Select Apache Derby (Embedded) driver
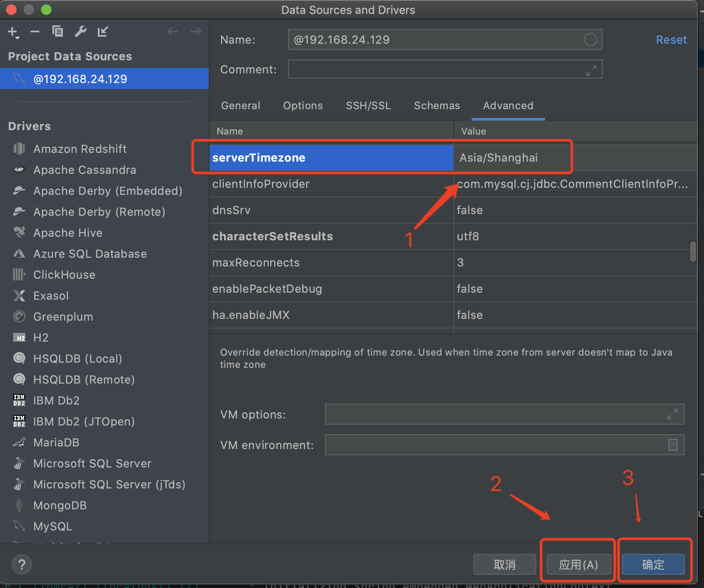 pos(104,191)
